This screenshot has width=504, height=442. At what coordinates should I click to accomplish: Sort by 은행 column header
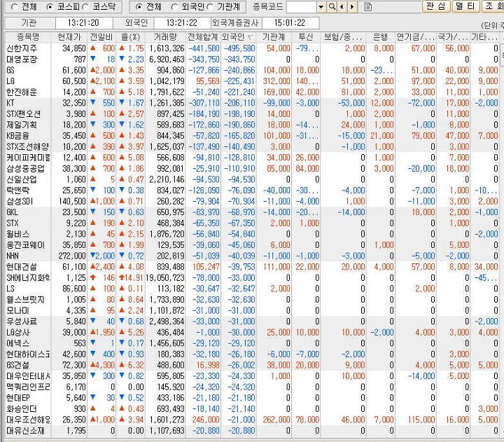click(x=381, y=37)
